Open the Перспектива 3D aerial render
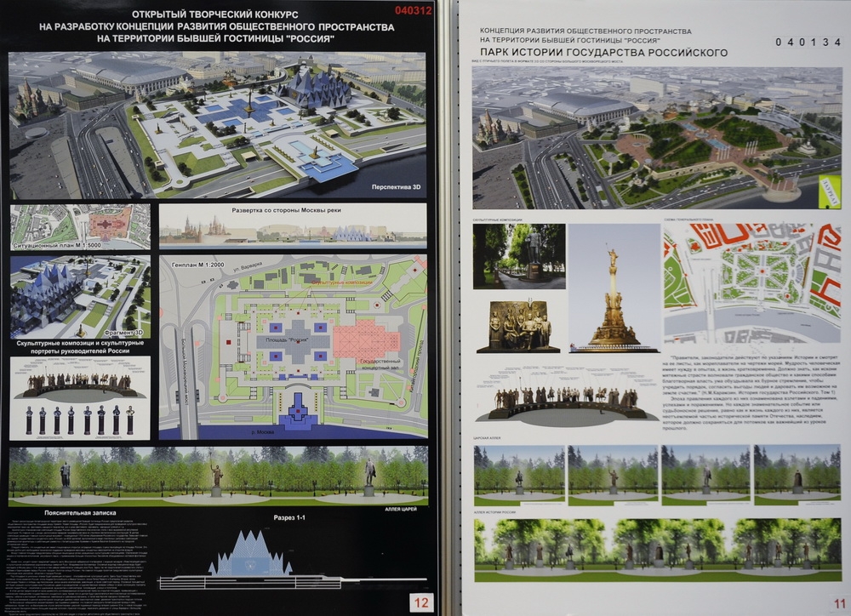 pyautogui.click(x=217, y=124)
